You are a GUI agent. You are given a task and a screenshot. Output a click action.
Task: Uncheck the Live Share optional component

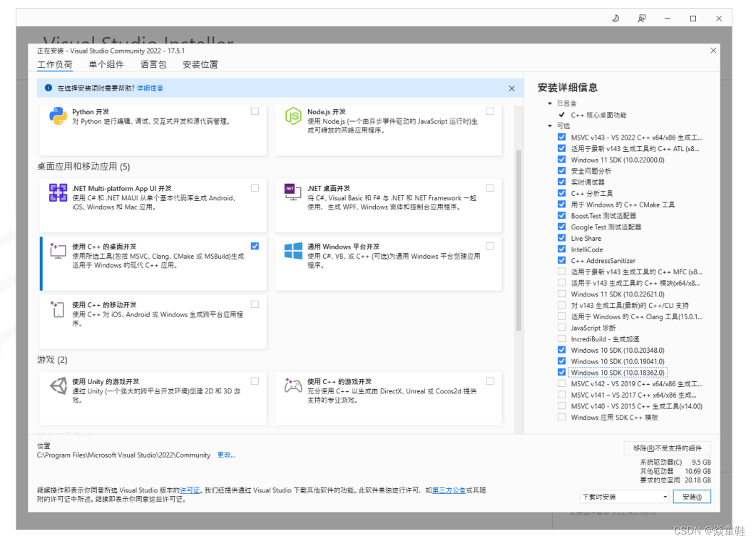pos(562,237)
